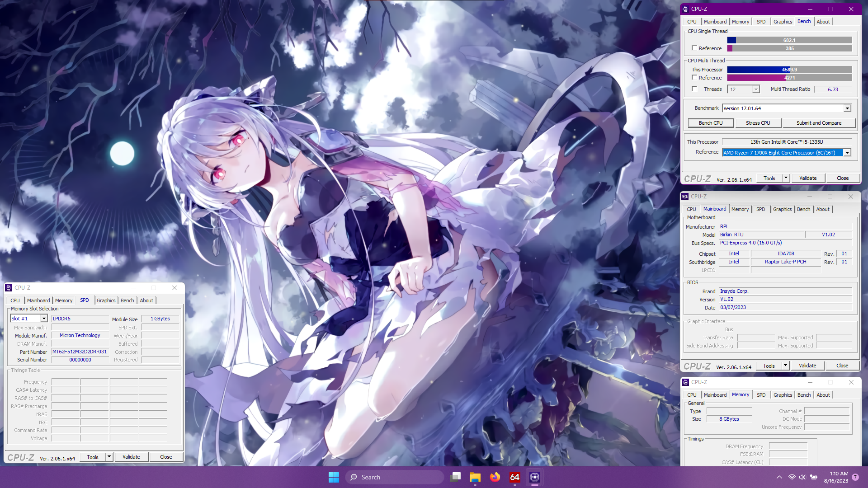The width and height of the screenshot is (868, 488).
Task: Click Tools button in Mainboard window
Action: [x=769, y=366]
